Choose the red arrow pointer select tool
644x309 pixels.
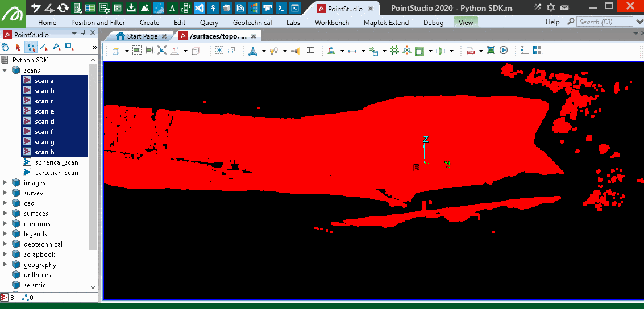click(x=17, y=47)
